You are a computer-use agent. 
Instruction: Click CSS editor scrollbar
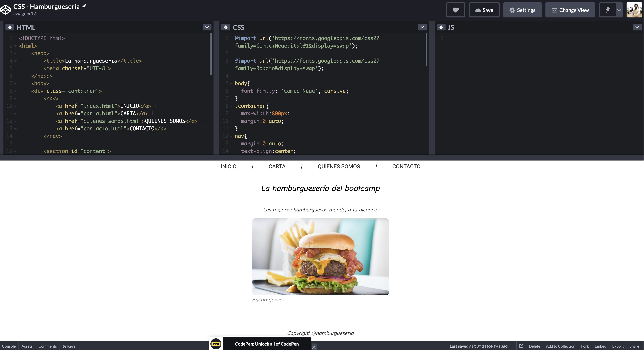426,50
